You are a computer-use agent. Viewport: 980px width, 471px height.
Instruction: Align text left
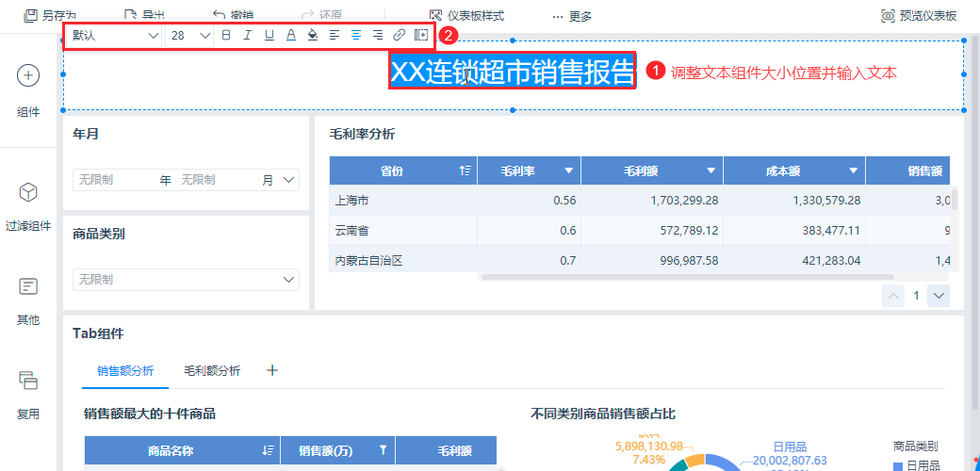click(335, 35)
